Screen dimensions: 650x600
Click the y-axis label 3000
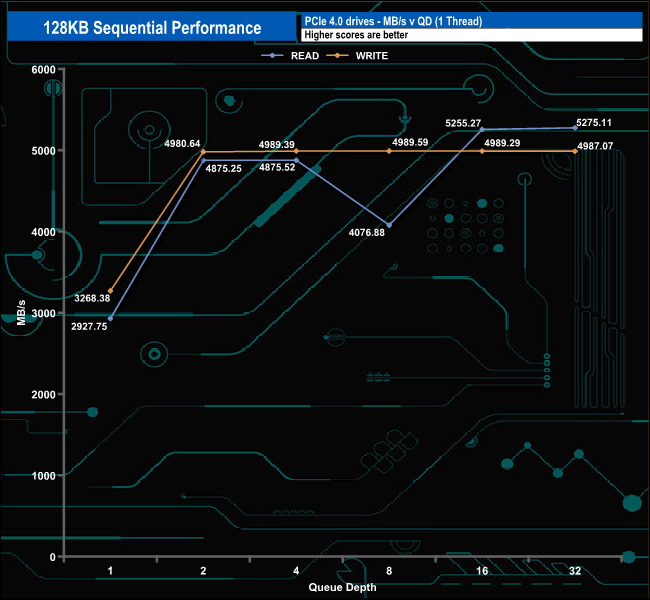tap(44, 313)
